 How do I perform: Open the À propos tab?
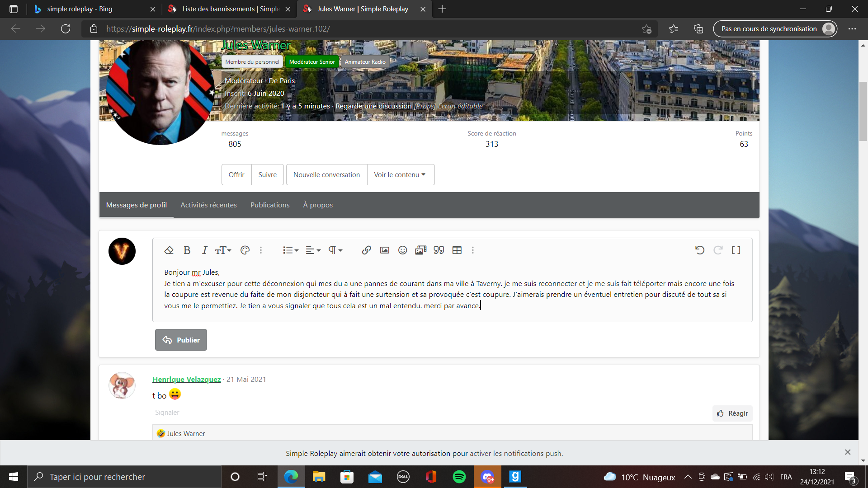coord(318,205)
